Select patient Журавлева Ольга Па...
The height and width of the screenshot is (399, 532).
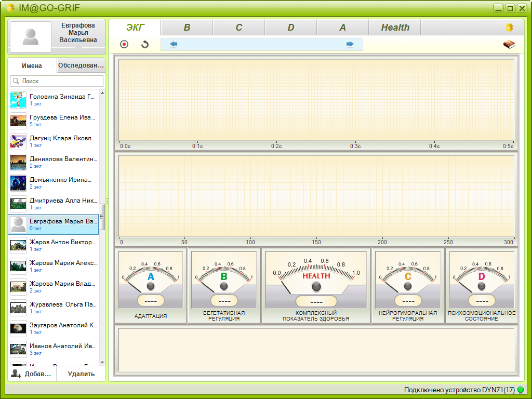(54, 308)
